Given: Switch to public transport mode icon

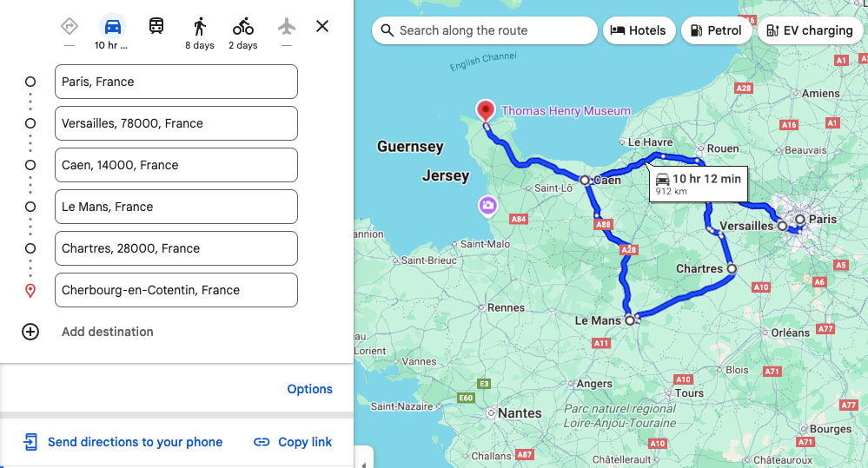Looking at the screenshot, I should click(x=156, y=26).
